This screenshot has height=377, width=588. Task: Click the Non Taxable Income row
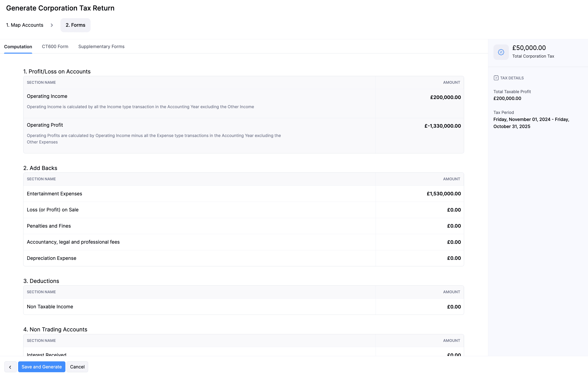pyautogui.click(x=50, y=306)
